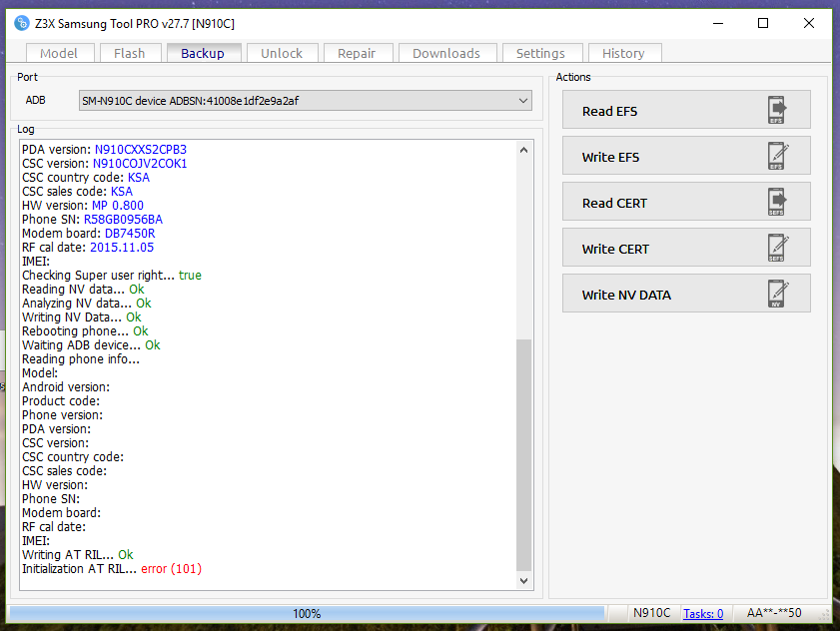Click the Writing NV Data... Ok line
This screenshot has width=840, height=631.
82,317
